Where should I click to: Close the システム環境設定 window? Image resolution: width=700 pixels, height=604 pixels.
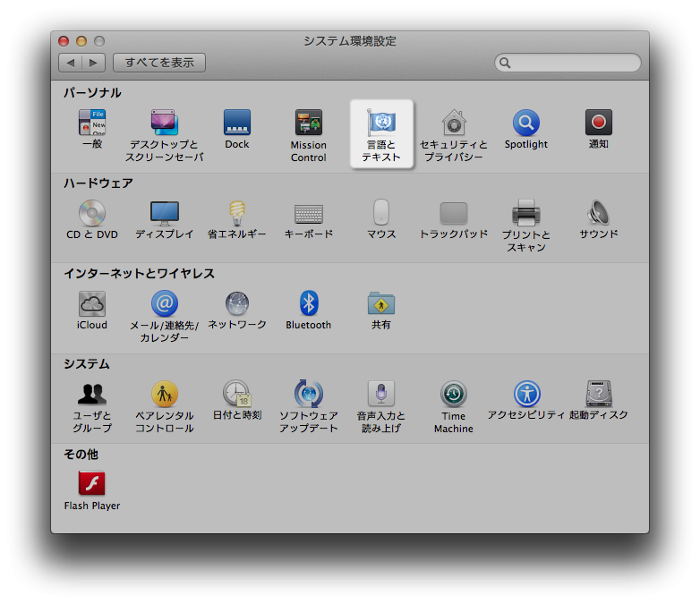(64, 41)
